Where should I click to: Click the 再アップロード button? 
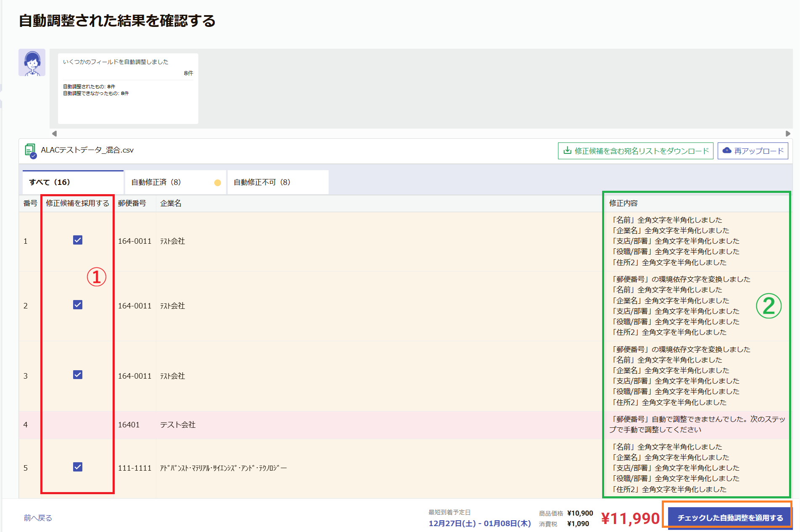point(753,151)
